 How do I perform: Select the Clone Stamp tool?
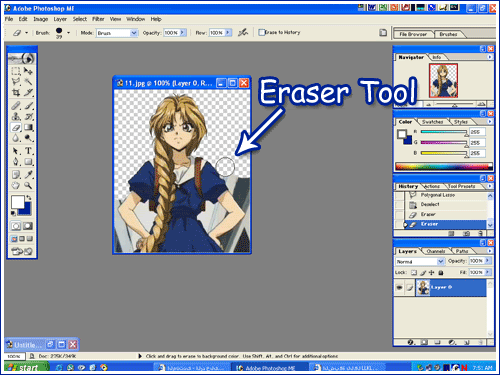(x=16, y=116)
